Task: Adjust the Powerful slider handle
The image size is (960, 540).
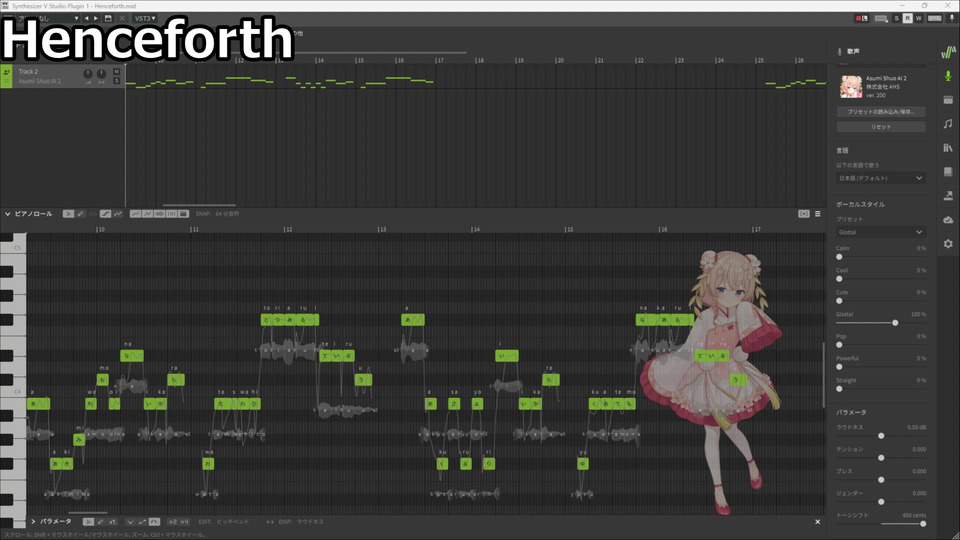Action: tap(839, 367)
